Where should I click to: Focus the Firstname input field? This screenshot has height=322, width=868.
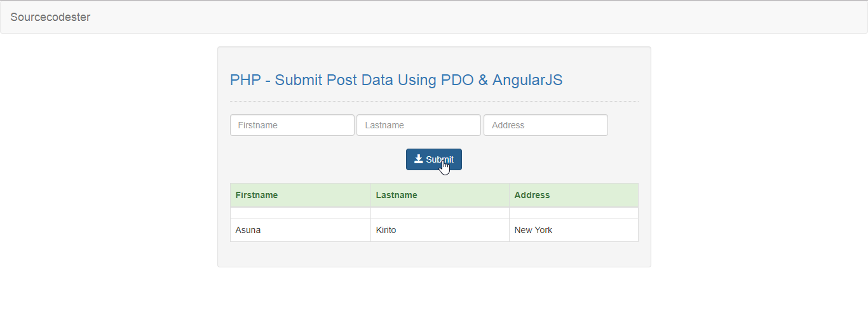pos(292,125)
